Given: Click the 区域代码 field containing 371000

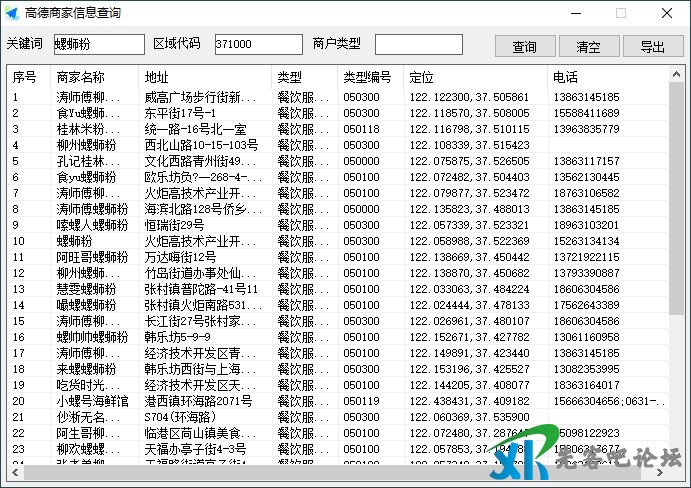Looking at the screenshot, I should (257, 45).
